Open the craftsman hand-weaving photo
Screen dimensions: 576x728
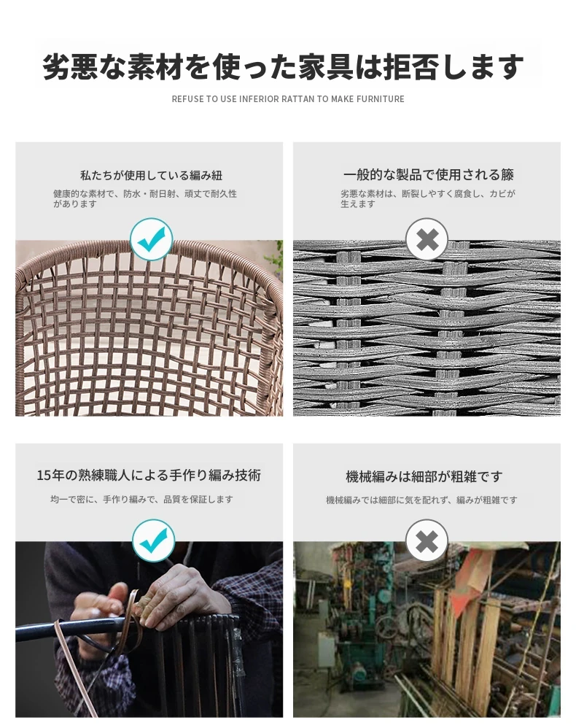(149, 629)
